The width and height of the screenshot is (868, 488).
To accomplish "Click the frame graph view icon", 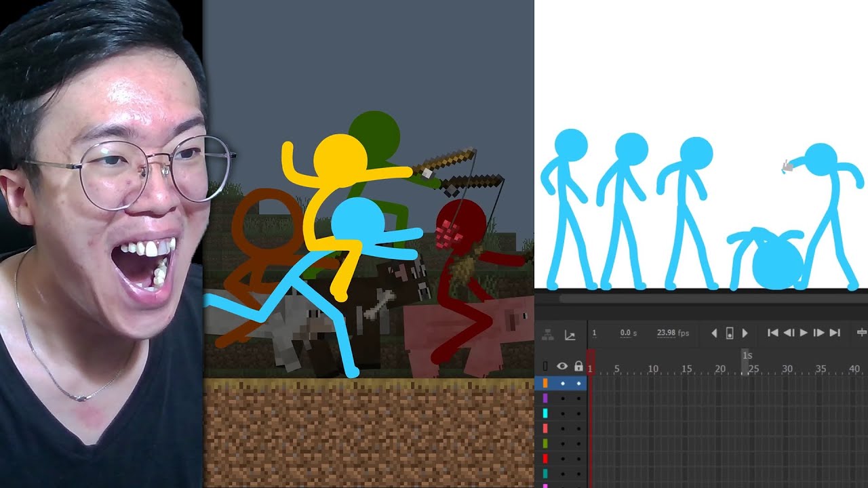I will [x=570, y=335].
